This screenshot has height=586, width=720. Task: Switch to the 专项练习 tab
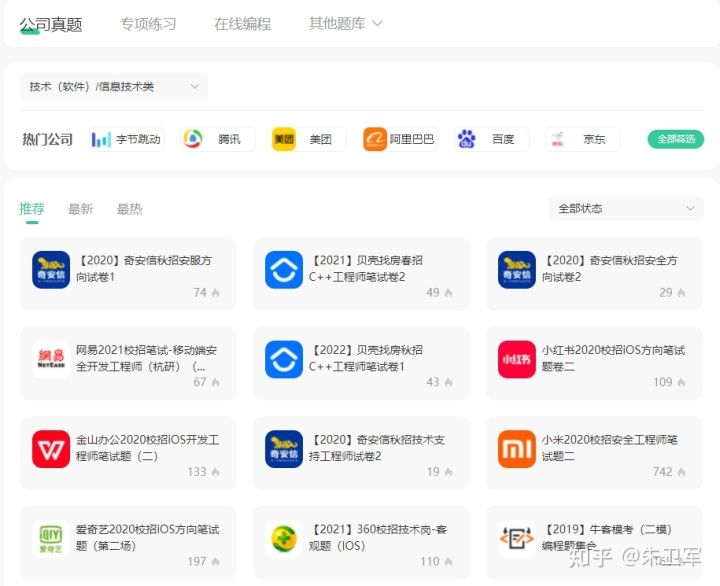click(x=148, y=23)
